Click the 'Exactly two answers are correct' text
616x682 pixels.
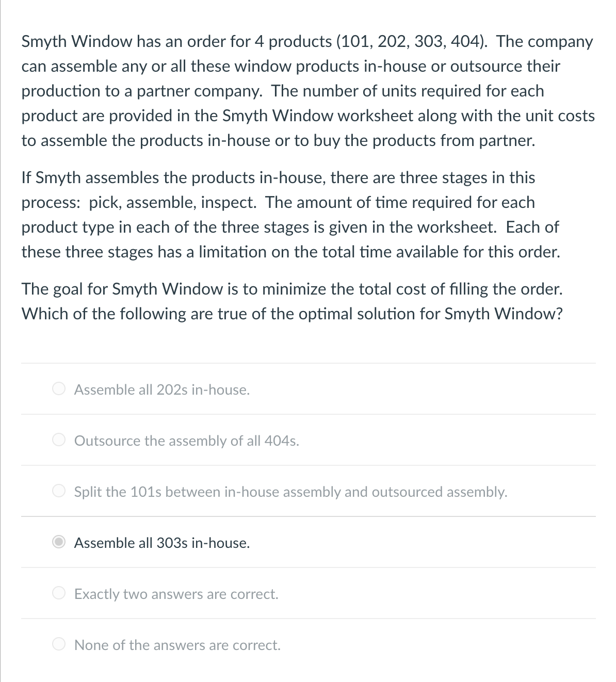[x=176, y=594]
